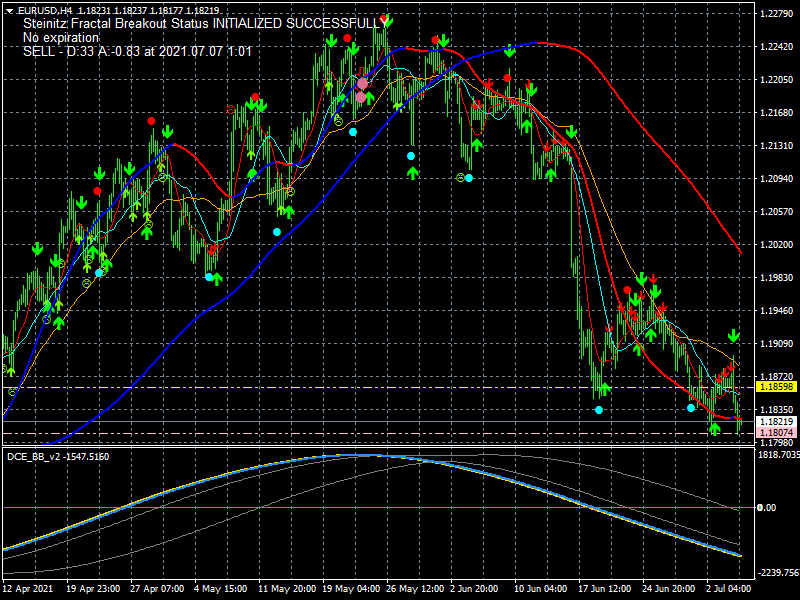Image resolution: width=800 pixels, height=600 pixels.
Task: Click the yellow 1.18598 price tag
Action: [777, 387]
